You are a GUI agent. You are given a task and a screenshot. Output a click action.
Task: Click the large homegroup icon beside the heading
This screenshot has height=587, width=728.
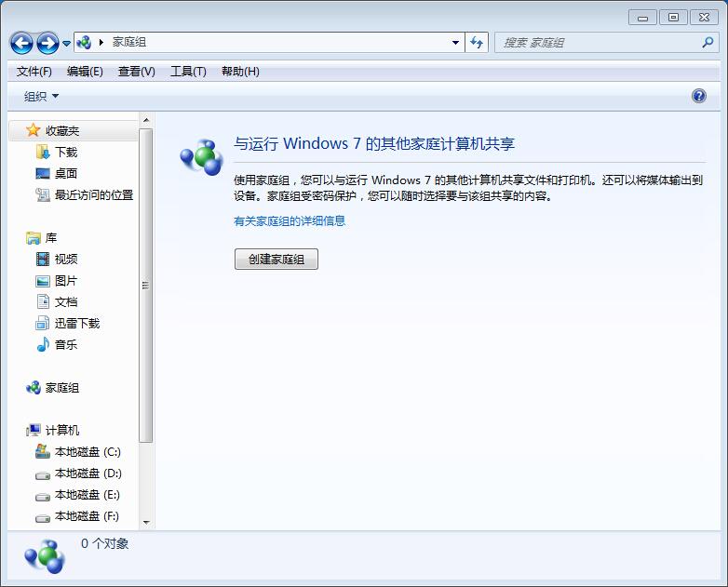tap(201, 157)
